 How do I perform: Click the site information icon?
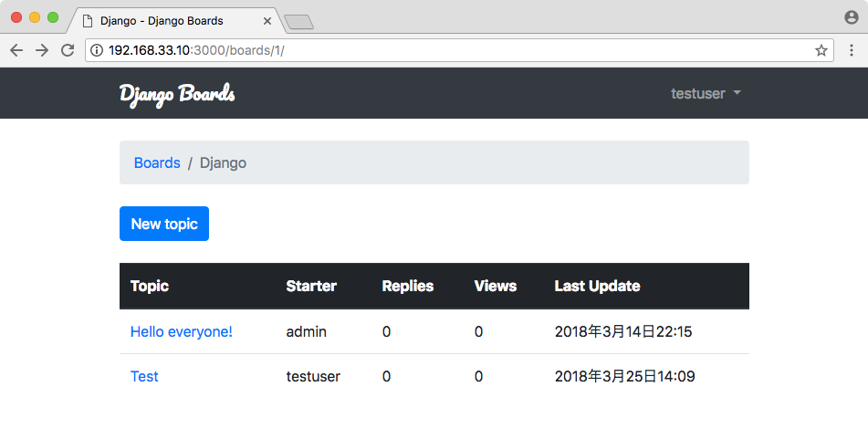pos(97,50)
